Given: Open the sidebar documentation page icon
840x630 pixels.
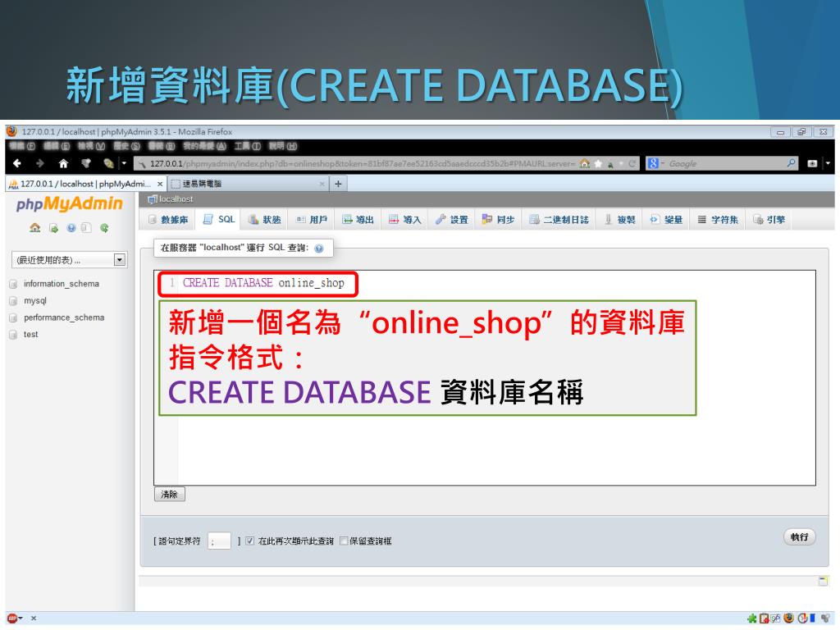Looking at the screenshot, I should (x=86, y=228).
